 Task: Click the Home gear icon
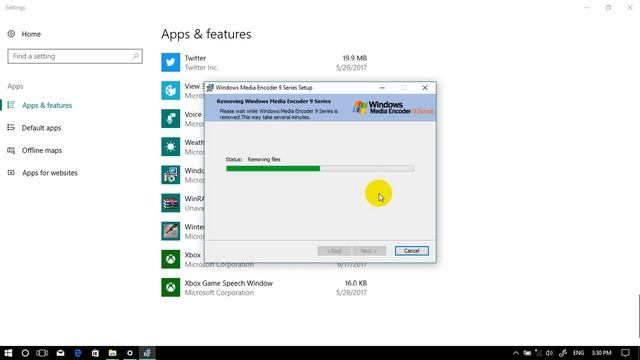tap(11, 34)
